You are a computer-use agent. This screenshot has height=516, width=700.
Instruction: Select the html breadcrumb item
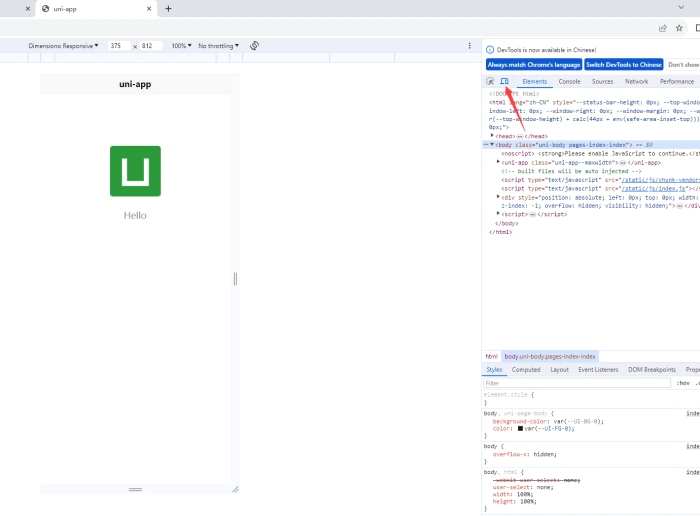(491, 356)
